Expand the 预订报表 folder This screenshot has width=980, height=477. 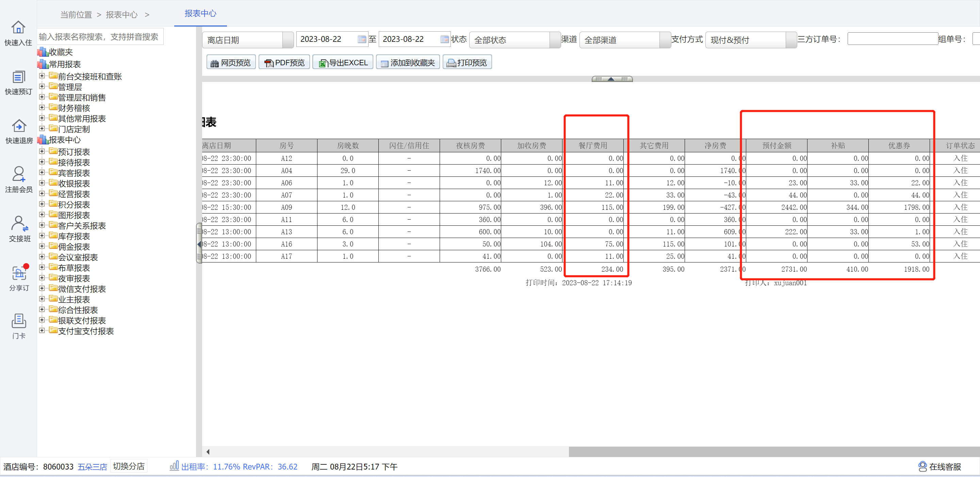[42, 152]
